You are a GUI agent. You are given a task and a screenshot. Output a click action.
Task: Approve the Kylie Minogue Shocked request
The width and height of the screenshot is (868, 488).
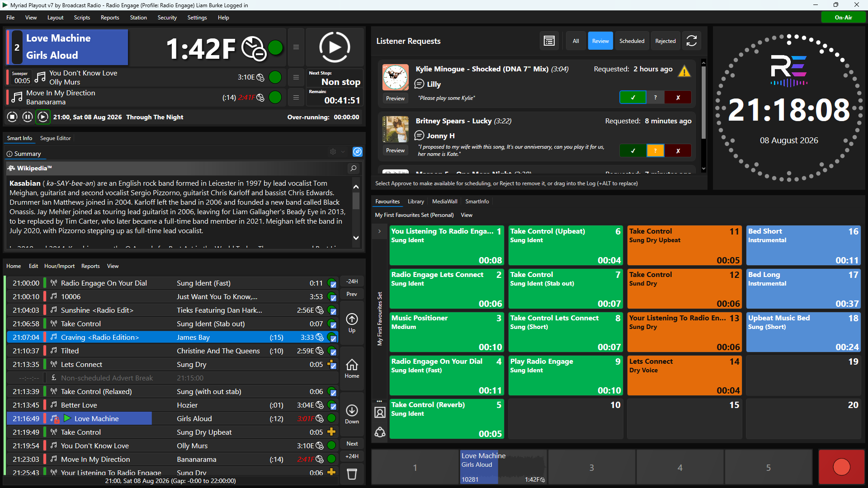coord(632,98)
